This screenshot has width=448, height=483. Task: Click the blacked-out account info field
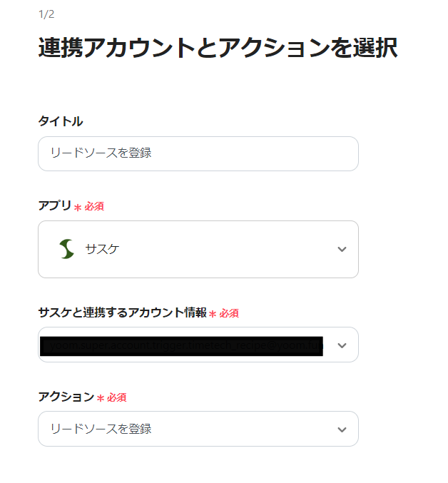pyautogui.click(x=182, y=346)
